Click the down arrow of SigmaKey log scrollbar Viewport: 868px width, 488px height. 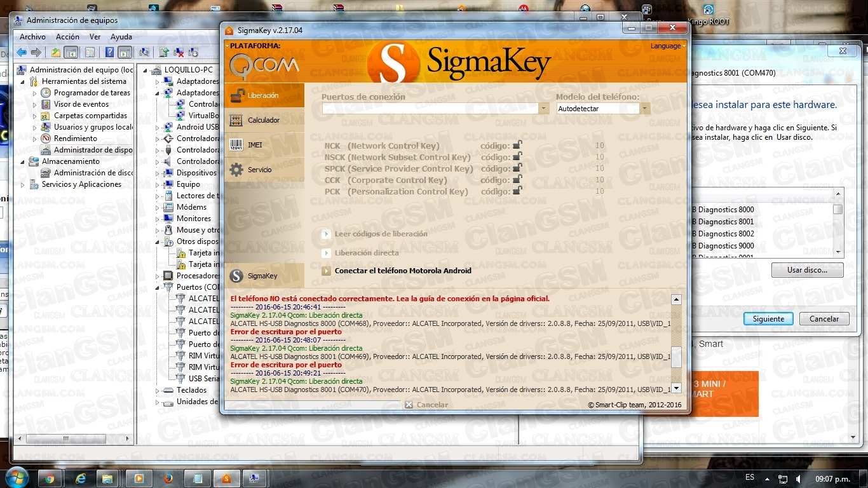click(x=676, y=388)
